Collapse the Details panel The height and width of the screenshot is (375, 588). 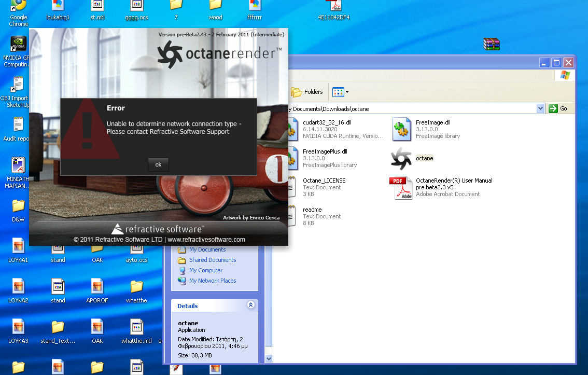coord(251,305)
